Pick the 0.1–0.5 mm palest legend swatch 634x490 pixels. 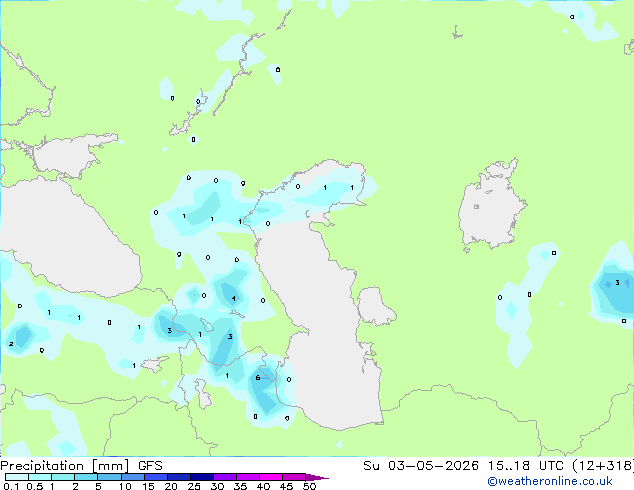(17, 477)
